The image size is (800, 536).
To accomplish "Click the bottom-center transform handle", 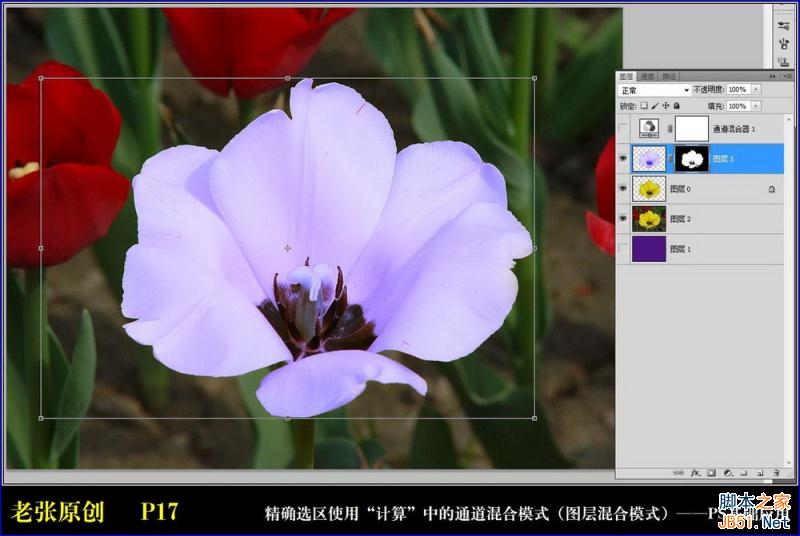I will (x=288, y=418).
